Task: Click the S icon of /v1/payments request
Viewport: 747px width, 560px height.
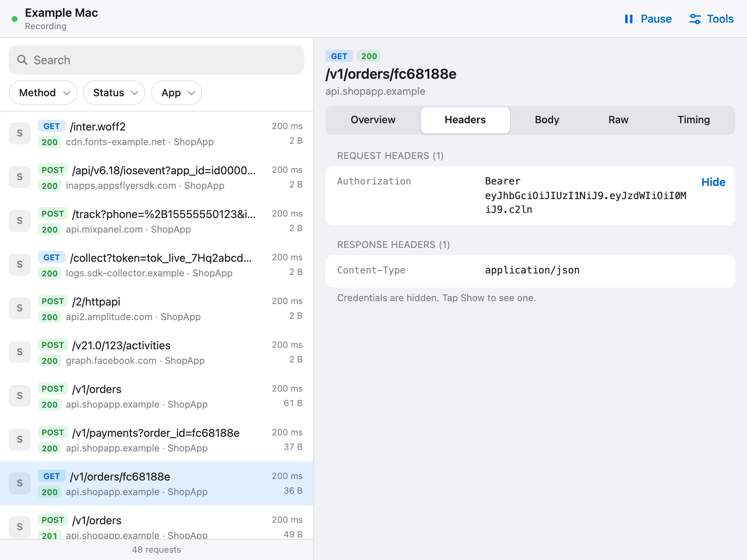Action: [20, 440]
